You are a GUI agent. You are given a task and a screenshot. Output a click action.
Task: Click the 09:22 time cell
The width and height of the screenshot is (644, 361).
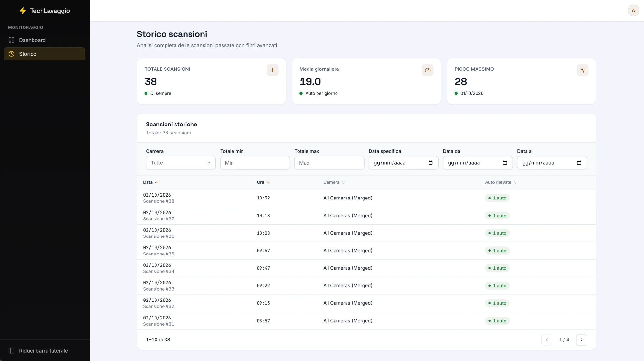pyautogui.click(x=263, y=286)
